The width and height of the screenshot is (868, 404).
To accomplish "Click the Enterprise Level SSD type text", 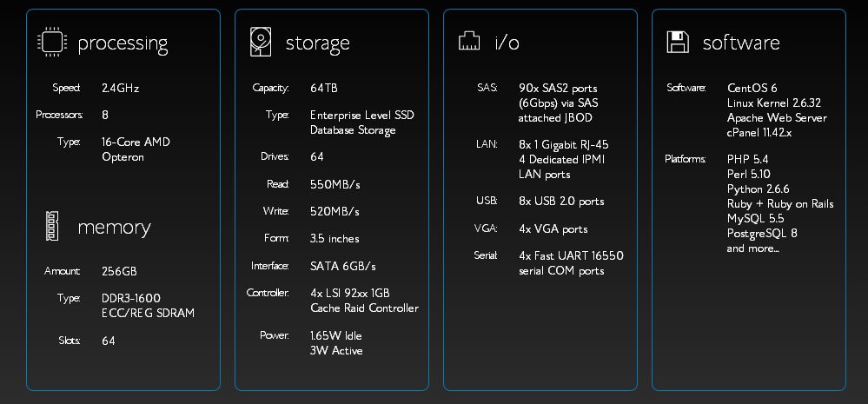I will tap(362, 115).
